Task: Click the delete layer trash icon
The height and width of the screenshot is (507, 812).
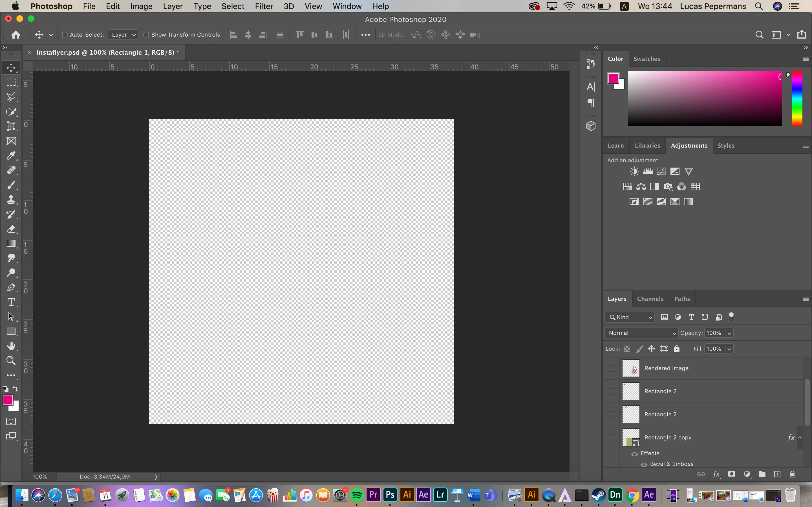Action: pyautogui.click(x=792, y=474)
